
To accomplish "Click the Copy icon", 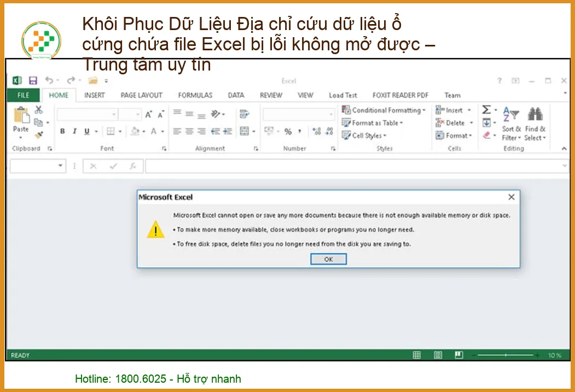I will tap(38, 122).
